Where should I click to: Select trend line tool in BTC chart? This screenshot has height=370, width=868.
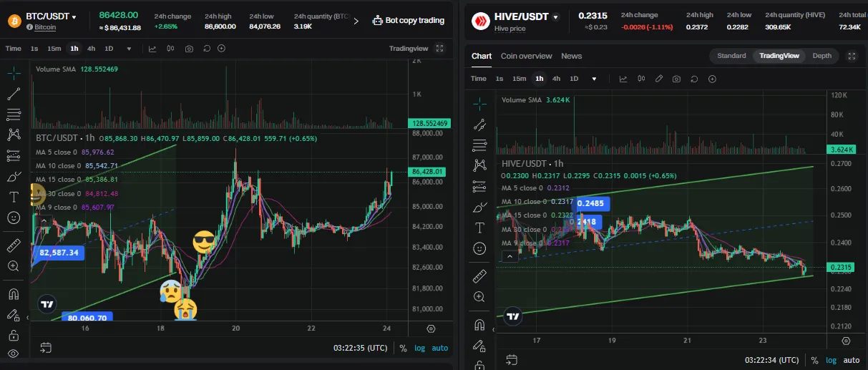click(14, 94)
